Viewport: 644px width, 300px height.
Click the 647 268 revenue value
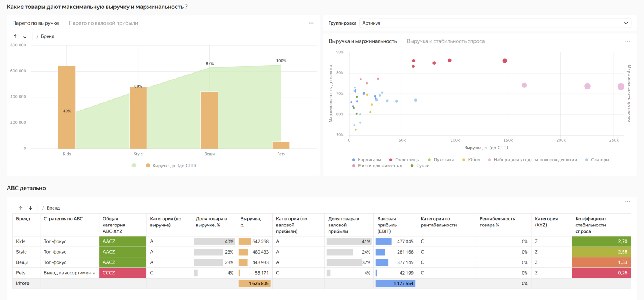point(261,241)
